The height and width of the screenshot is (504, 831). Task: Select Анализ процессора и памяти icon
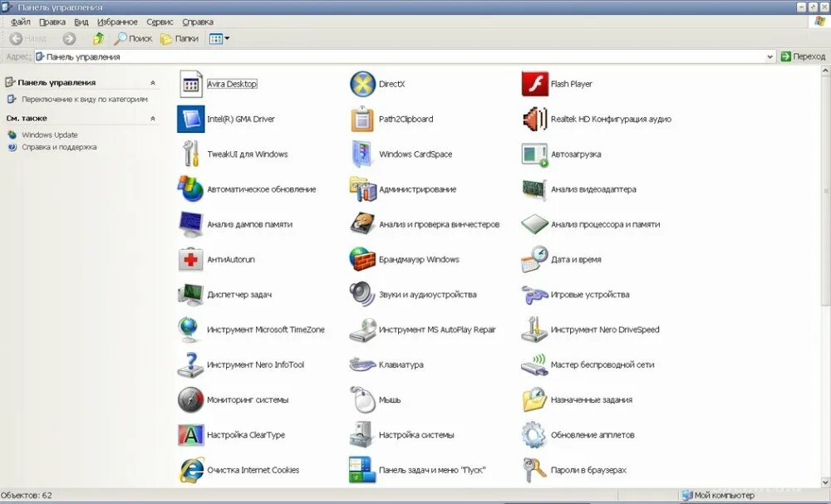pos(534,224)
